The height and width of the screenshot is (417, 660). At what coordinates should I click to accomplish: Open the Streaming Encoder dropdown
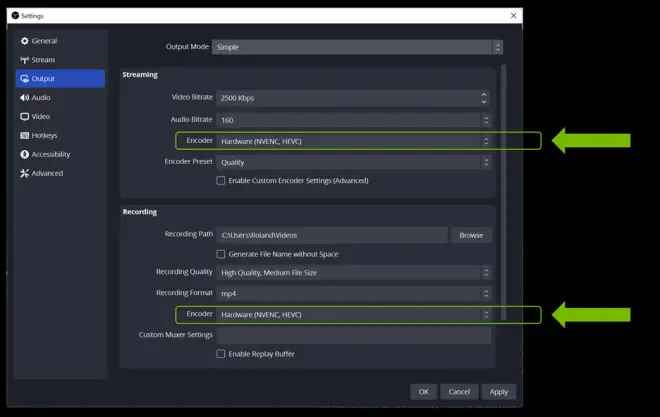(354, 141)
